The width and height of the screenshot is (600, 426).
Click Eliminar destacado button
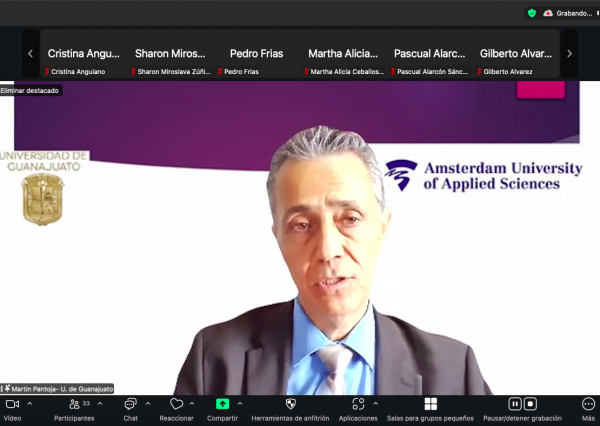(x=30, y=90)
